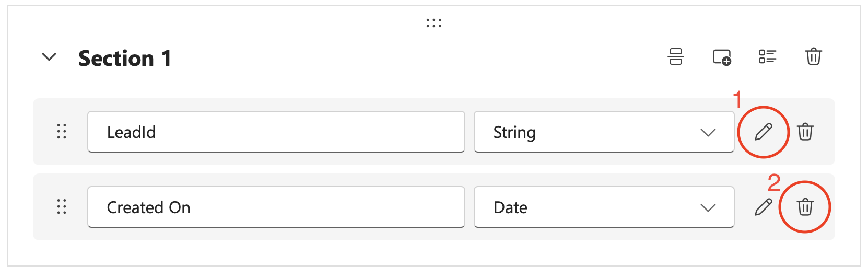The image size is (868, 278).
Task: Remove the Created On field via trash
Action: click(x=805, y=207)
